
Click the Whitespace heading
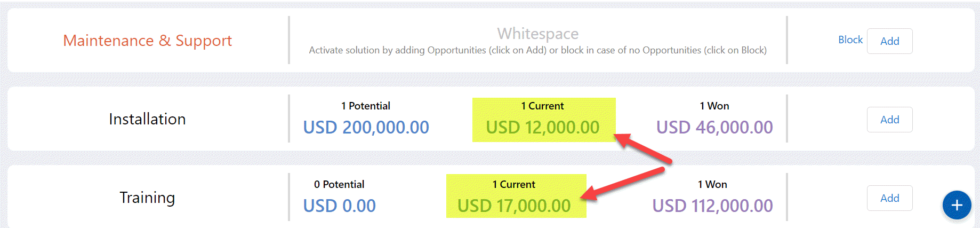[537, 34]
